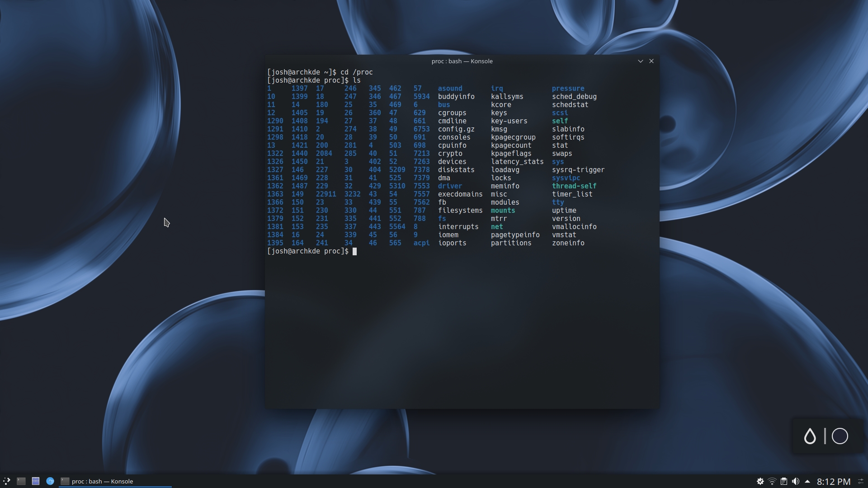868x488 pixels.
Task: Click 'sysrq-trigger' in the terminal output
Action: [x=578, y=170]
